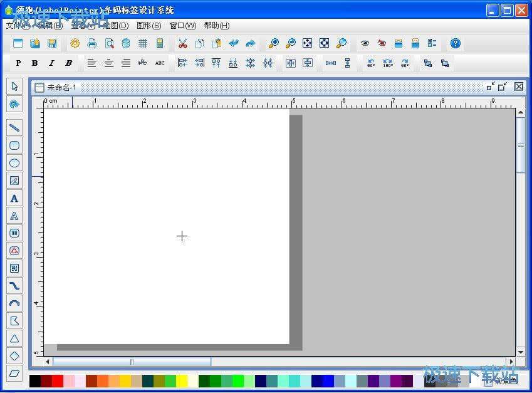The height and width of the screenshot is (393, 532).
Task: Close the 未命名-1 document window
Action: 518,87
